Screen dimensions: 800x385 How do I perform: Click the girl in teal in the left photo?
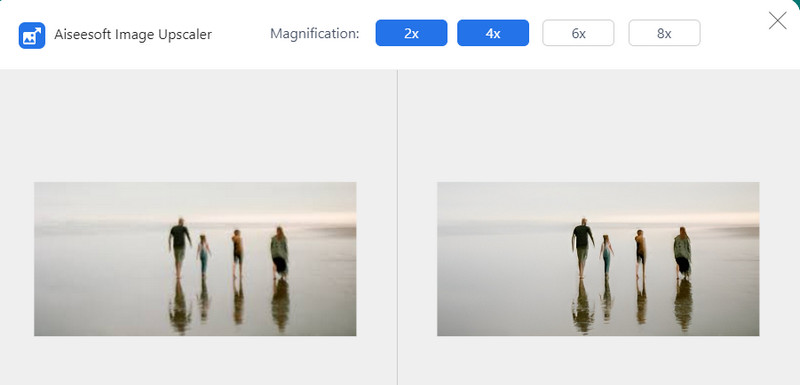pos(204,255)
